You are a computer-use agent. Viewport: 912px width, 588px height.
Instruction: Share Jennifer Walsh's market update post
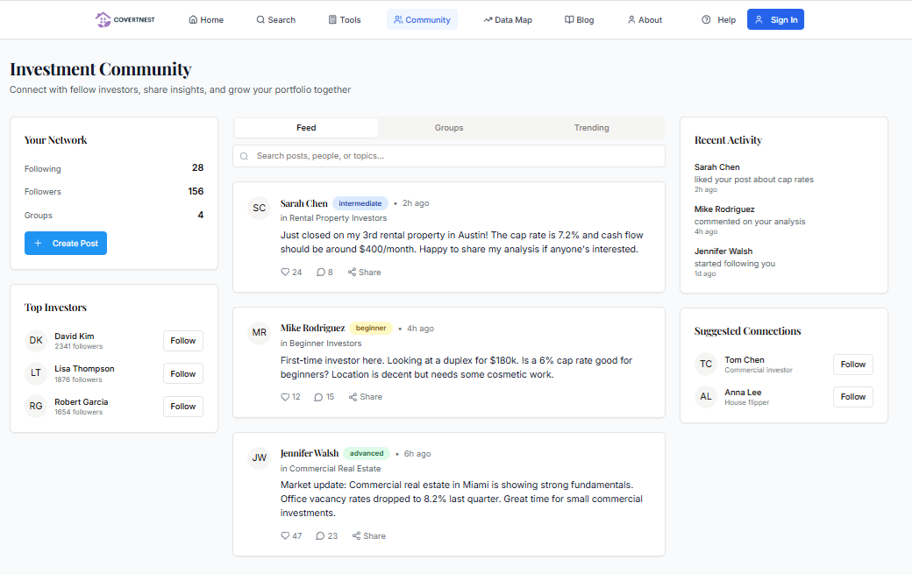369,535
